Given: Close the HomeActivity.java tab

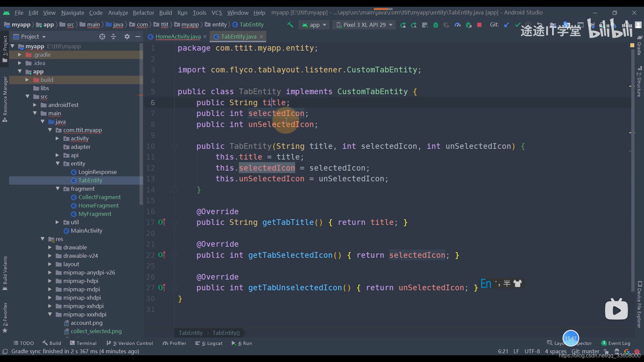Looking at the screenshot, I should coord(205,37).
